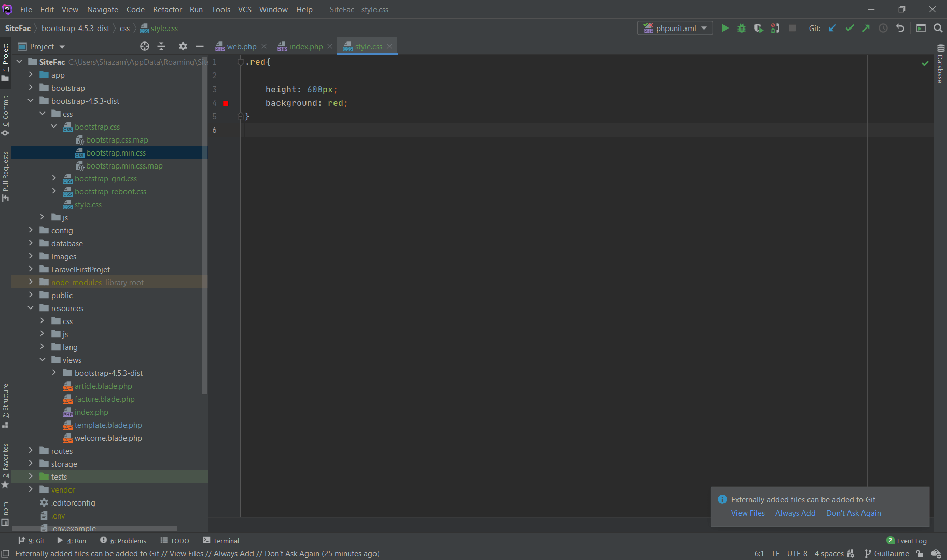Collapse the views folder
This screenshot has height=560, width=947.
(43, 360)
